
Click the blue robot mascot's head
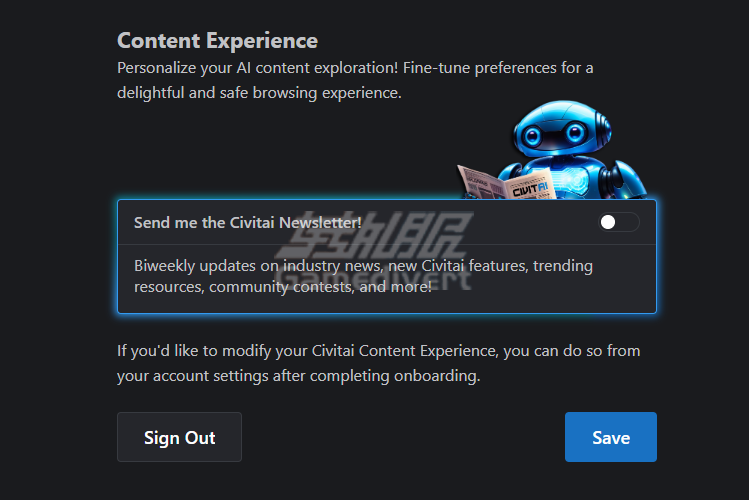[x=562, y=129]
